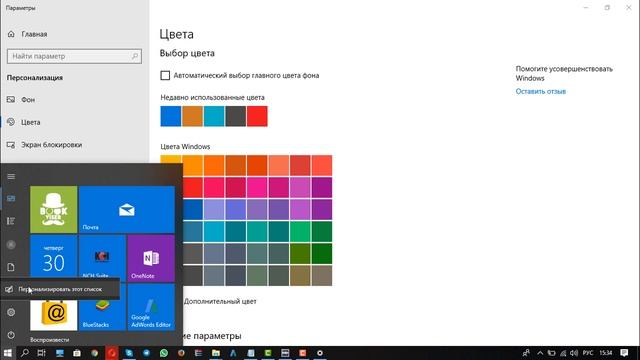This screenshot has width=640, height=360.
Task: Open WhatsApp from the taskbar
Action: 164,353
